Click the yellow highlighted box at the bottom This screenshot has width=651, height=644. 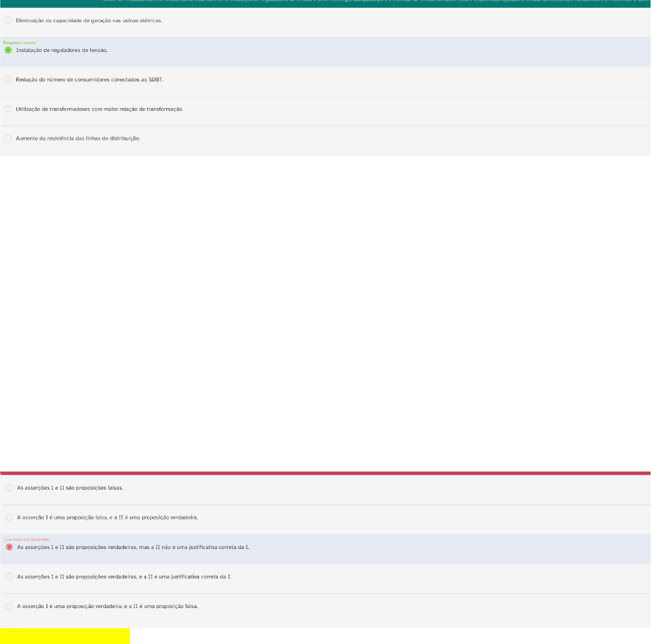pyautogui.click(x=65, y=635)
